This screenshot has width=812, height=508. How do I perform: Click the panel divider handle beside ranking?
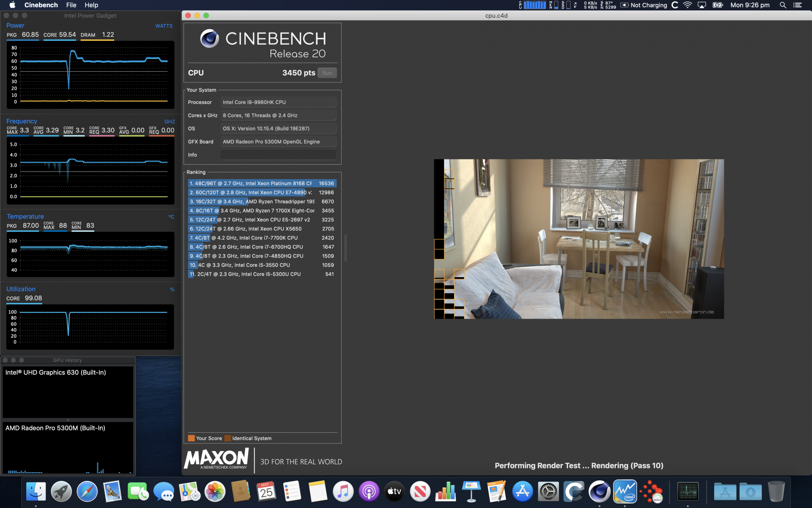346,248
